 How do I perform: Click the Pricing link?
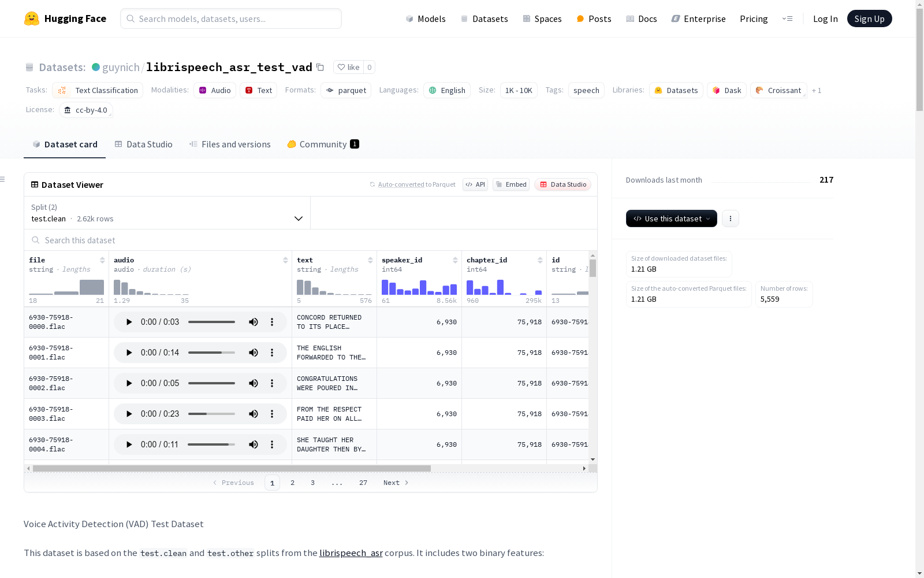click(754, 18)
